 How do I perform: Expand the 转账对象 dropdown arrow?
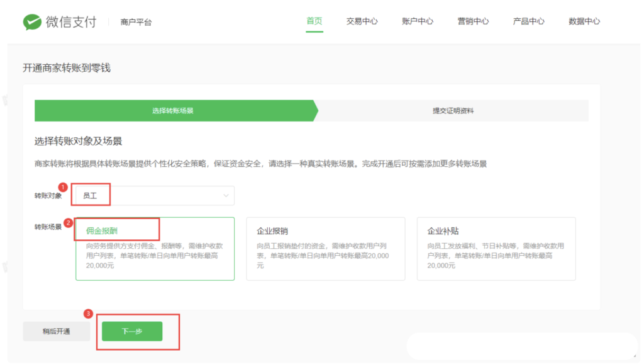226,196
